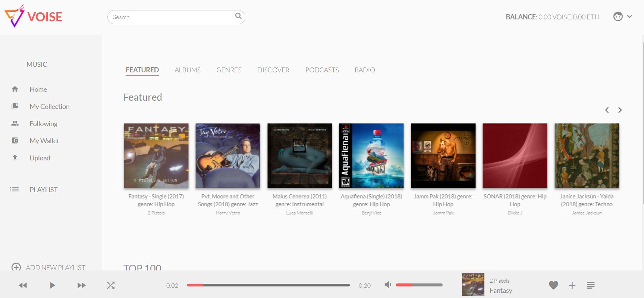644x298 pixels.
Task: Click the Following people icon
Action: point(15,123)
